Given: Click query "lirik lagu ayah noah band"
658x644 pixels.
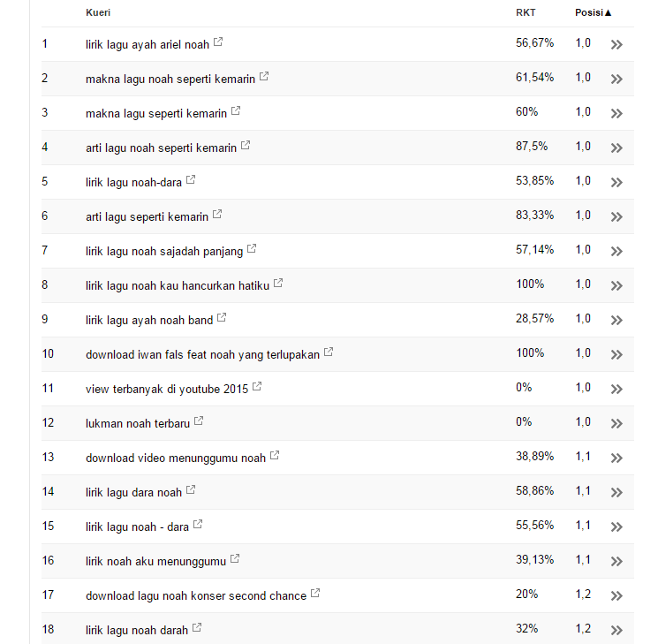Looking at the screenshot, I should point(148,320).
